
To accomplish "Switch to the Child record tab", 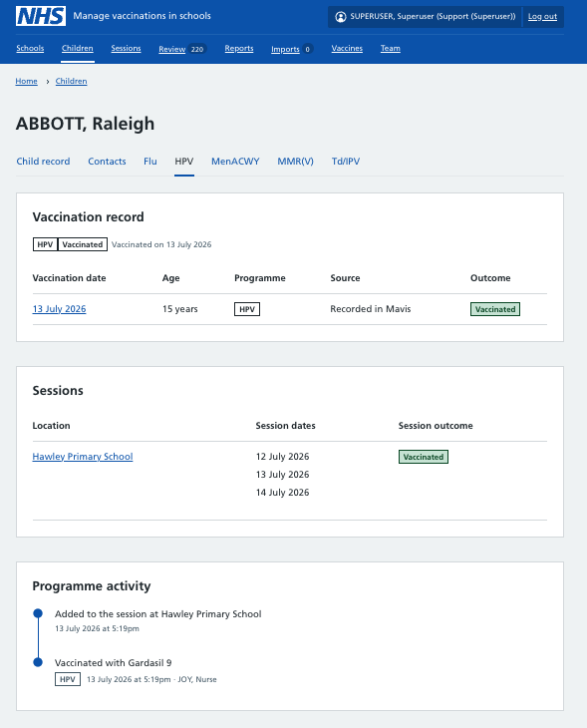I will [x=43, y=162].
